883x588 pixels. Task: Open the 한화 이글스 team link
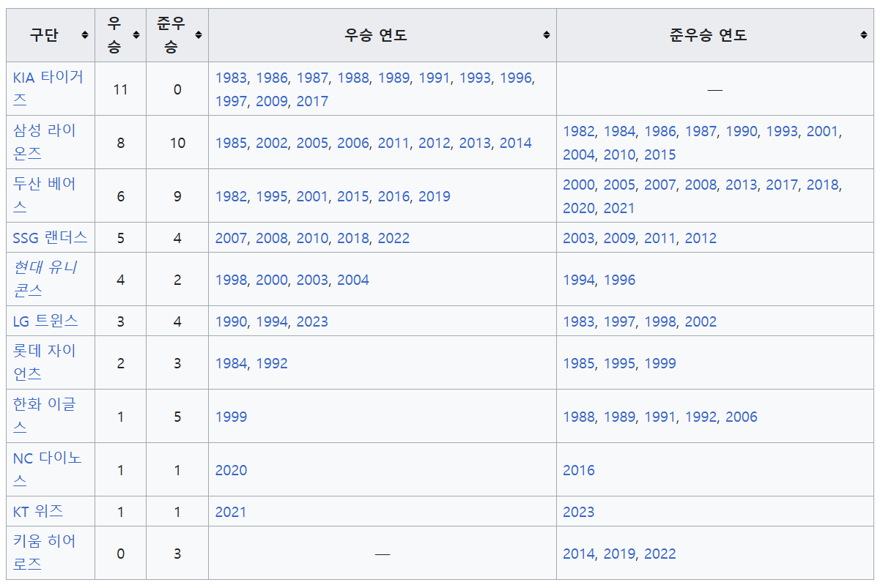45,416
